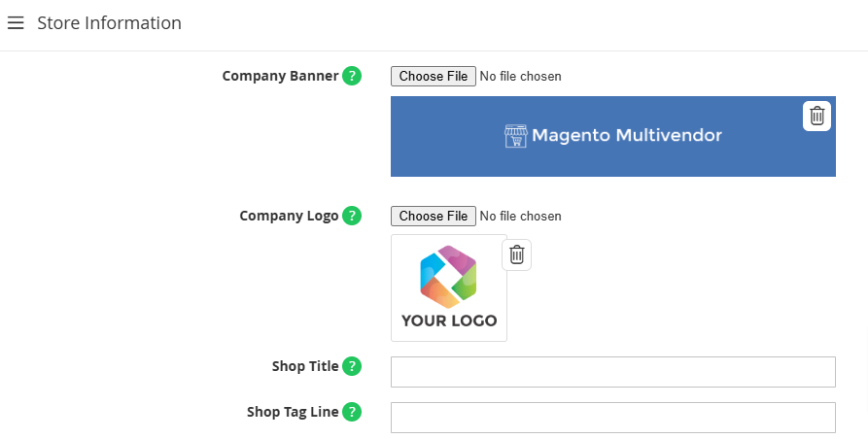Choose File for Company Logo
The image size is (868, 439).
point(434,217)
